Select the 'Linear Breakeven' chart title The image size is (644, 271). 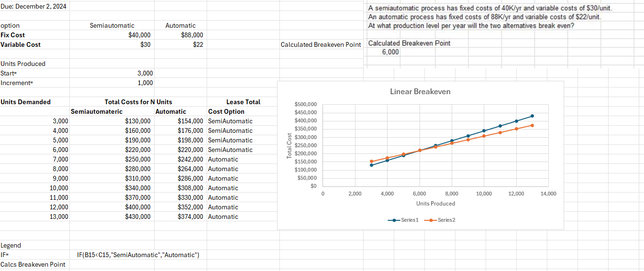[420, 91]
